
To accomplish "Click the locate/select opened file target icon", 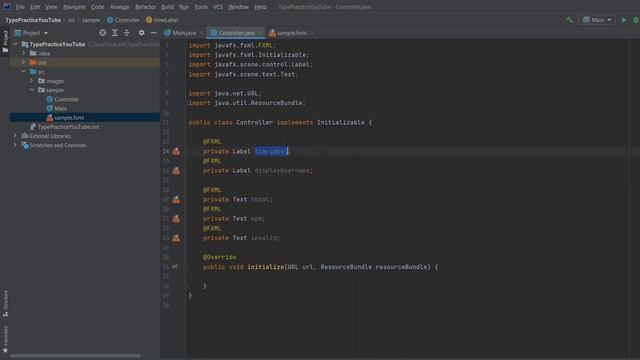I will tap(103, 33).
